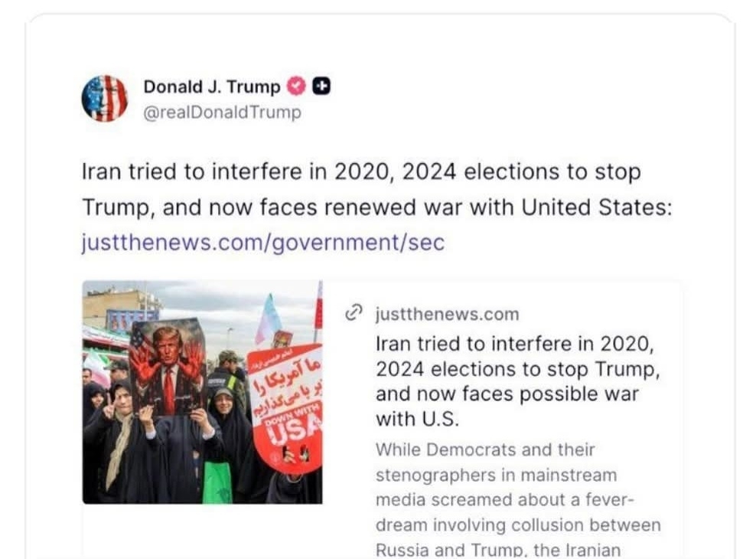Click the black plus badge icon
This screenshot has width=756, height=559.
(x=322, y=87)
